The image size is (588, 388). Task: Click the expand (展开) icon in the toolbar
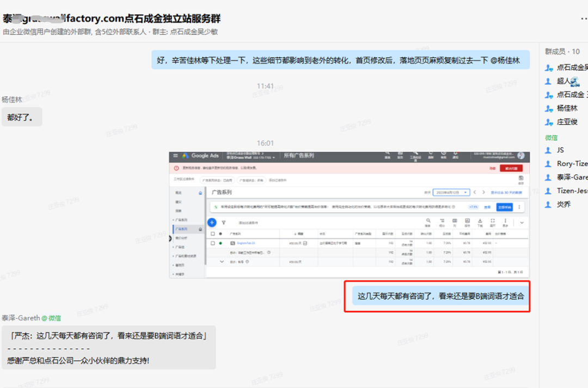[x=492, y=221]
